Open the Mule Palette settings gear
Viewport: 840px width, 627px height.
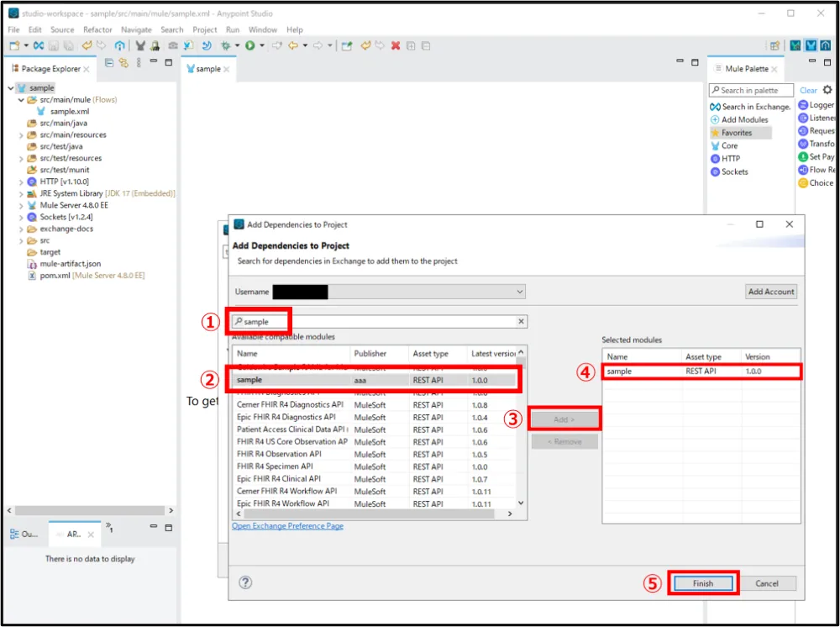827,90
